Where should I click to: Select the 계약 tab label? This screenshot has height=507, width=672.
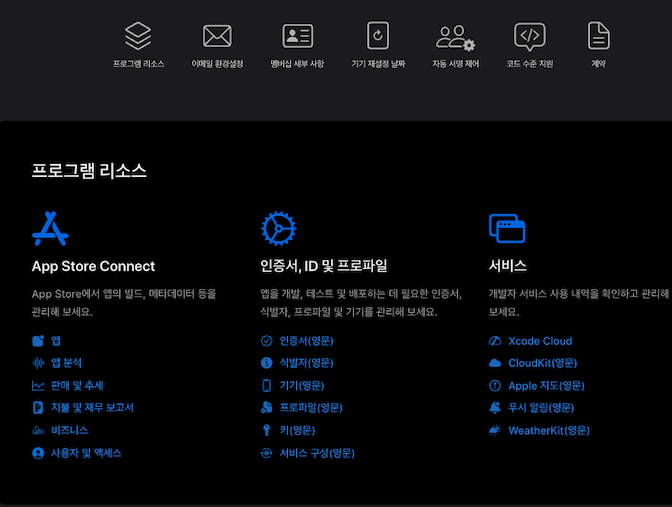[599, 64]
